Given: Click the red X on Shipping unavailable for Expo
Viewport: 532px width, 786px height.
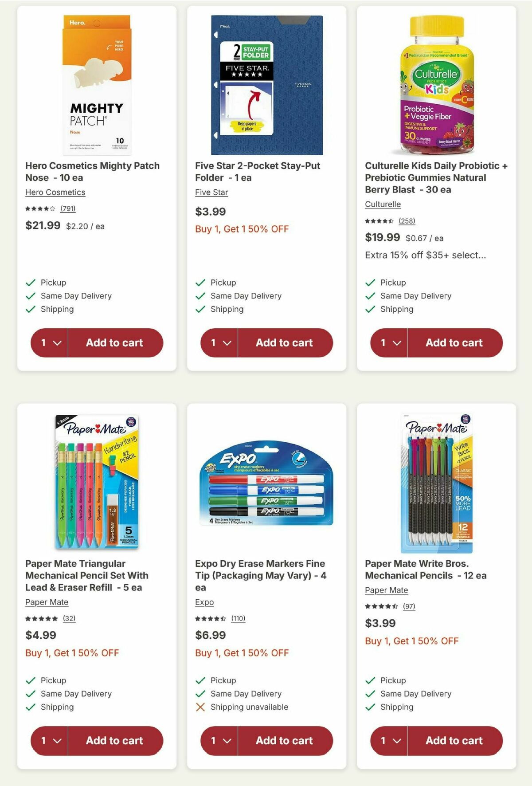Looking at the screenshot, I should coord(201,707).
